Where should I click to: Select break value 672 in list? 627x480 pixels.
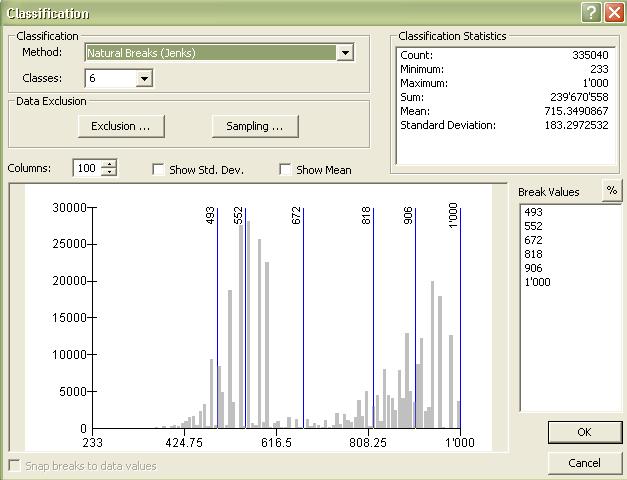[x=533, y=240]
